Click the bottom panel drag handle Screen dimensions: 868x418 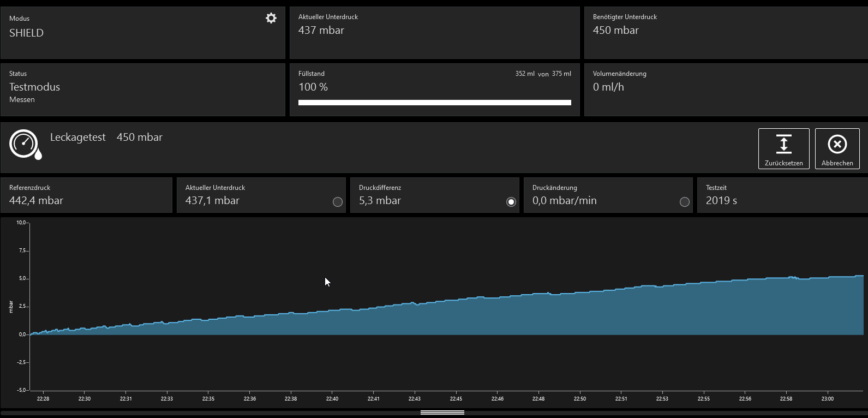coord(442,413)
